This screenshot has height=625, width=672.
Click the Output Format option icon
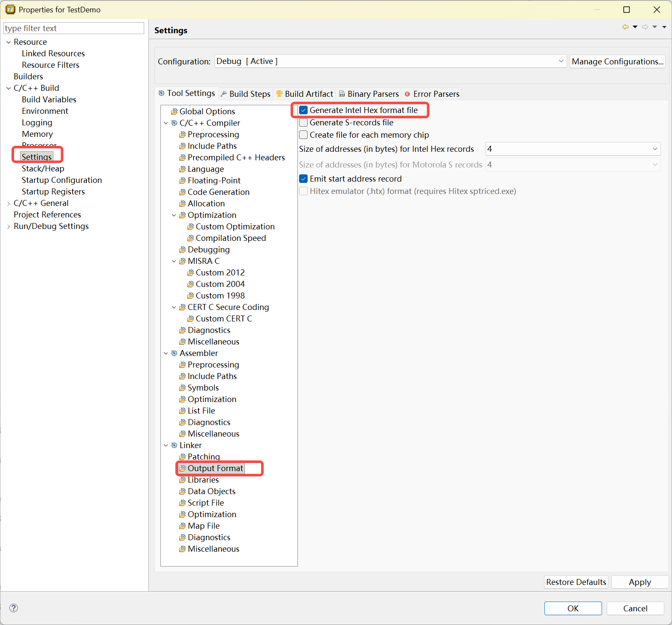182,469
